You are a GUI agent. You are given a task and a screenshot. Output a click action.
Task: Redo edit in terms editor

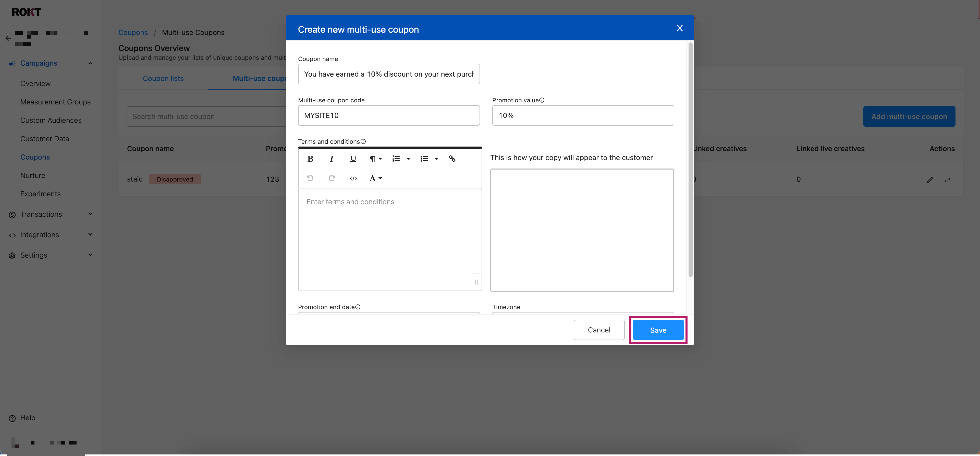pos(331,178)
